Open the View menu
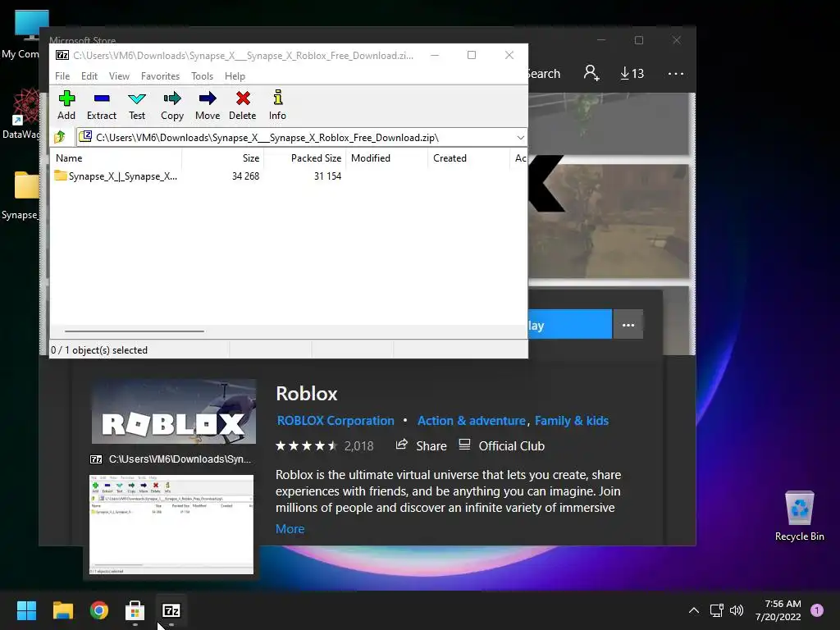 [x=119, y=76]
